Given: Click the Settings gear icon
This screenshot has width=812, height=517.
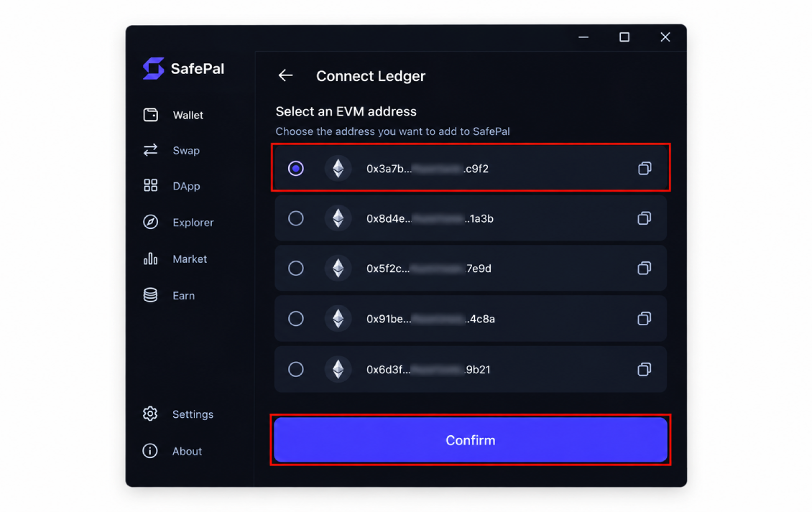Looking at the screenshot, I should click(150, 414).
